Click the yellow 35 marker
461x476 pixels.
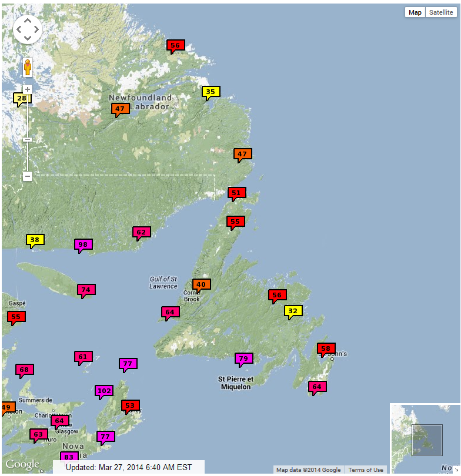tap(211, 92)
